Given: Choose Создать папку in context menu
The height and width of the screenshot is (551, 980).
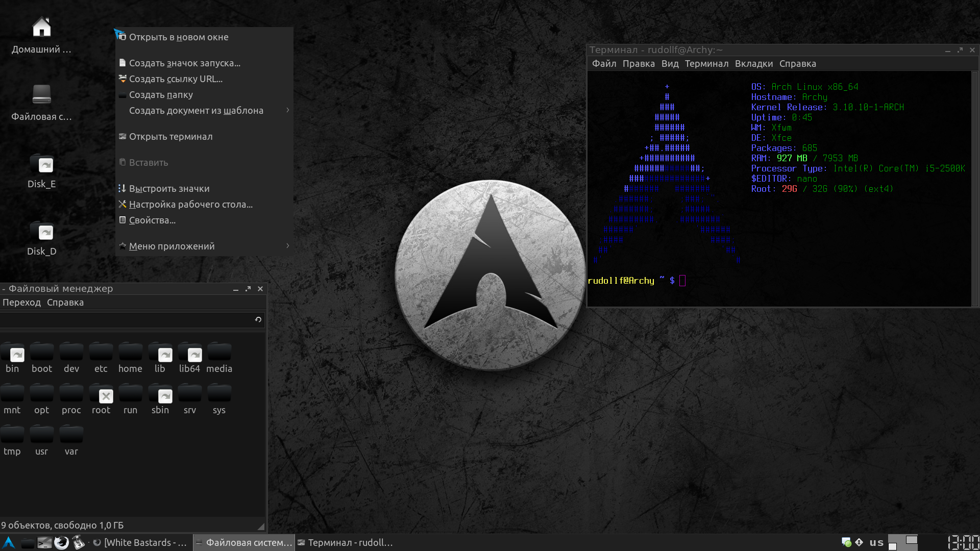Looking at the screenshot, I should (x=204, y=94).
